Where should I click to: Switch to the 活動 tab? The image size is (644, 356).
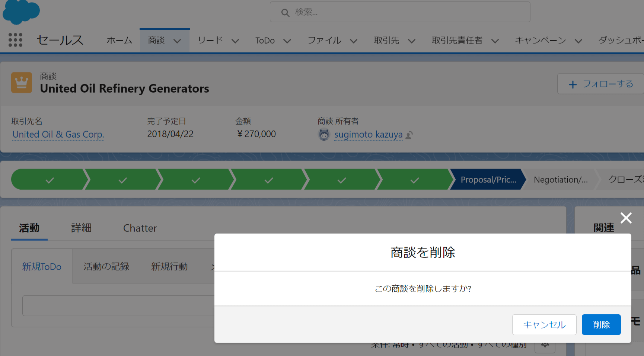[29, 228]
